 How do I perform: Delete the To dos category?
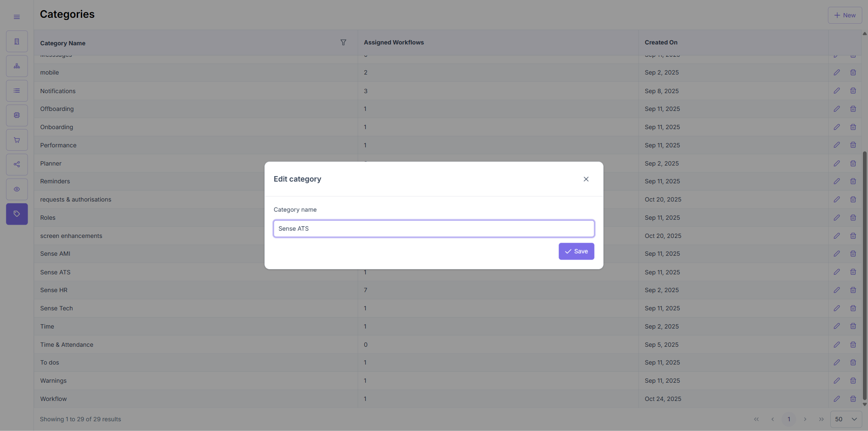pyautogui.click(x=853, y=362)
